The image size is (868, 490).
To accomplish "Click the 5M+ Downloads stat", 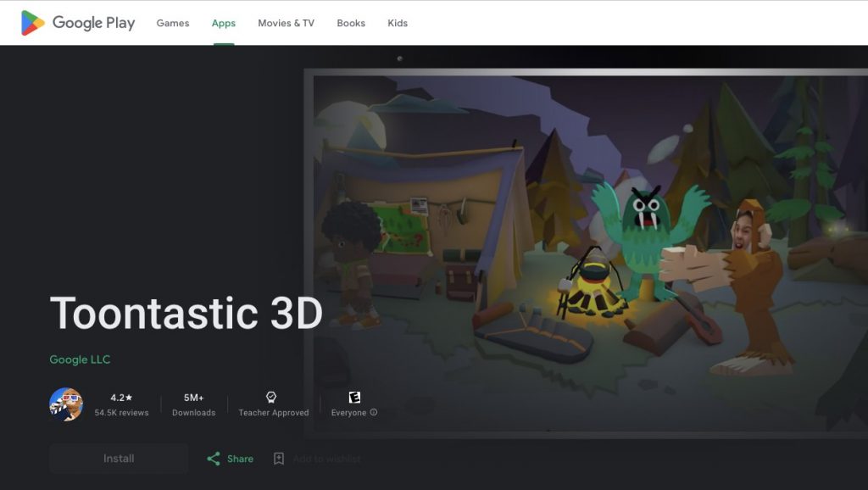I will (x=194, y=404).
